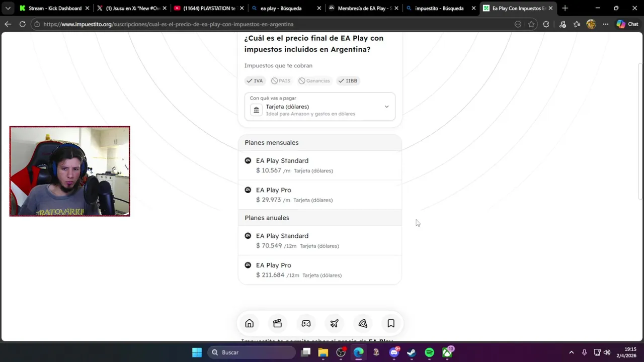Switch to the Membresía de EA Play tab
Viewport: 644px width, 362px height.
[363, 8]
